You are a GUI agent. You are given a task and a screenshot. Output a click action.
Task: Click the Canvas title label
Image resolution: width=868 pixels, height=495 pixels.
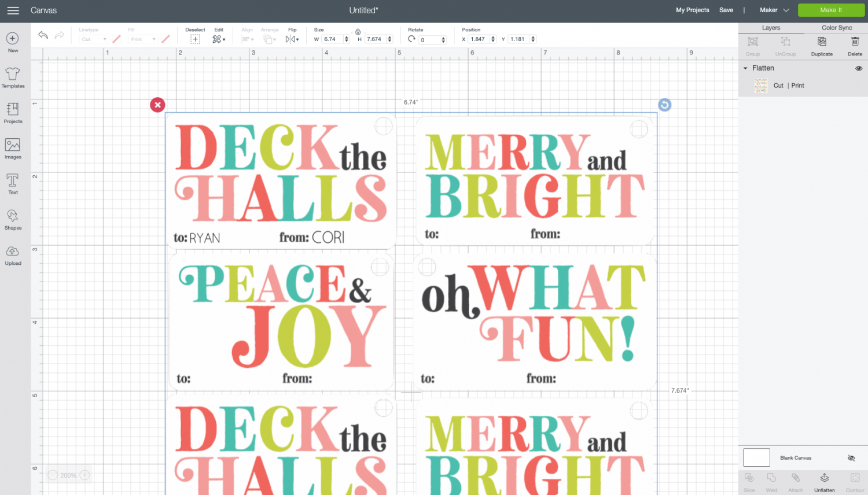point(43,10)
